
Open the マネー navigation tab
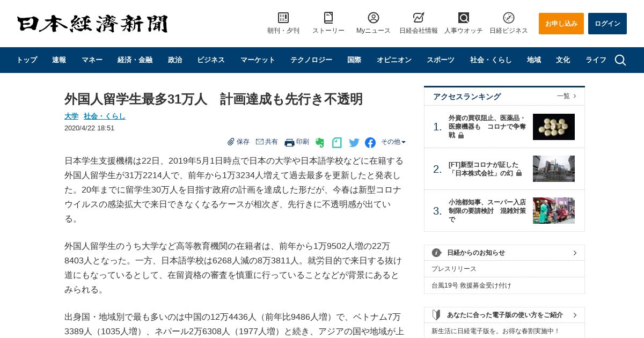[x=92, y=60]
